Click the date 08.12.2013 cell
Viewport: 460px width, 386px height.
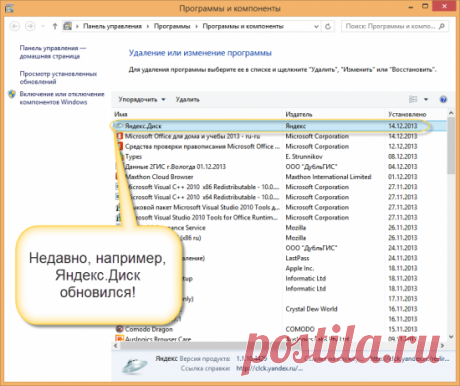(403, 156)
